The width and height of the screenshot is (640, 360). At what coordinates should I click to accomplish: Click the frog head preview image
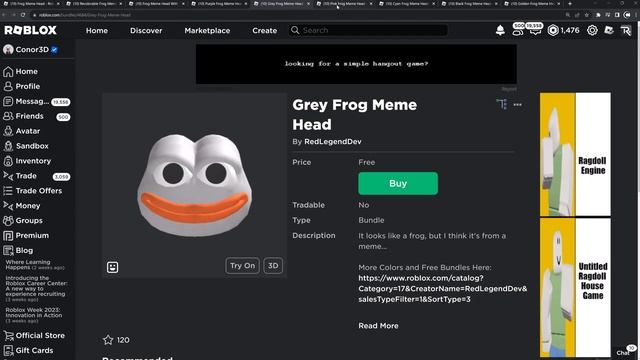pos(194,185)
